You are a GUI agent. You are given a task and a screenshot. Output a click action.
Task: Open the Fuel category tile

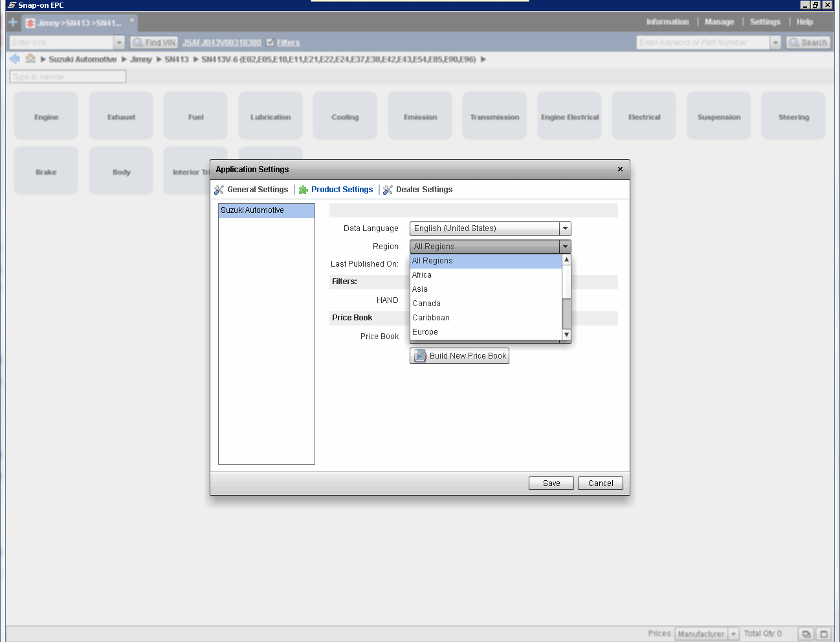coord(195,116)
